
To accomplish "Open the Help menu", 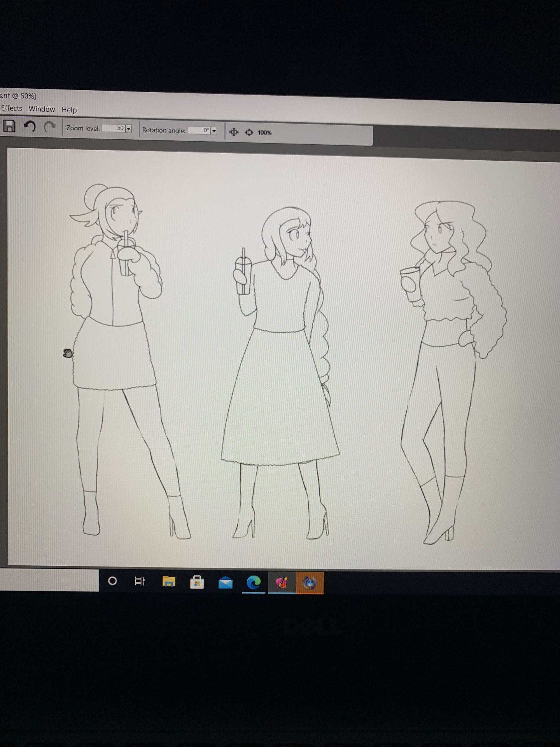I will click(69, 110).
